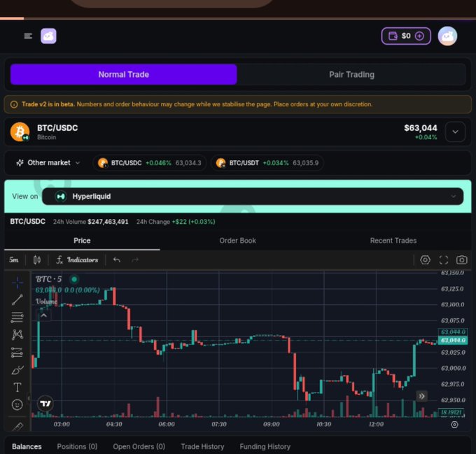Image resolution: width=476 pixels, height=454 pixels.
Task: Click the 24h Change +$22 value
Action: [x=193, y=222]
